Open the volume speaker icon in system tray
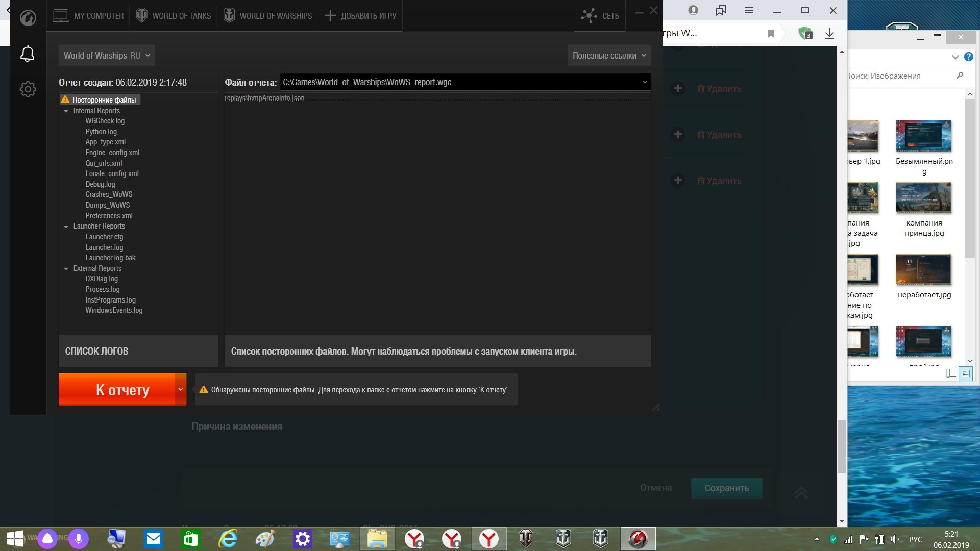The height and width of the screenshot is (551, 980). tap(895, 539)
